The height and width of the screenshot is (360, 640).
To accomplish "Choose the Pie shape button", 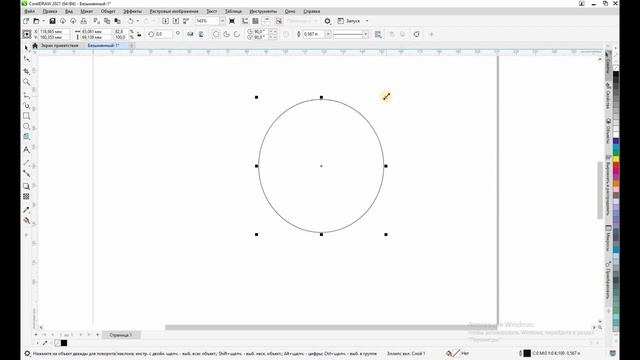I will point(227,34).
